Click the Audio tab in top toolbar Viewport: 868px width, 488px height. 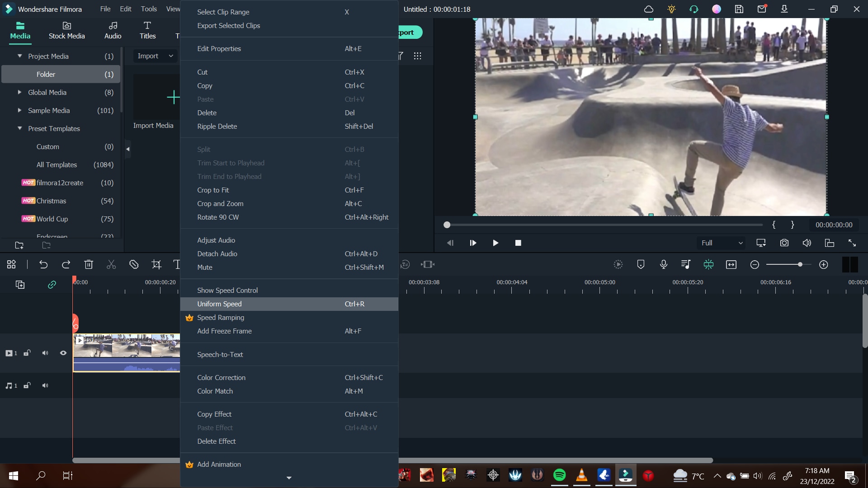(x=113, y=29)
